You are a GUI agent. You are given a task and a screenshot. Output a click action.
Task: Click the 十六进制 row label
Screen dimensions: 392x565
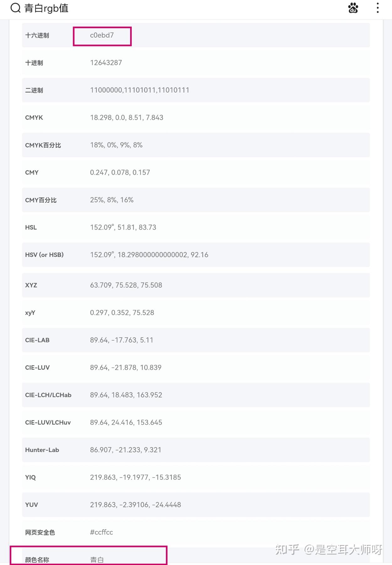point(37,35)
